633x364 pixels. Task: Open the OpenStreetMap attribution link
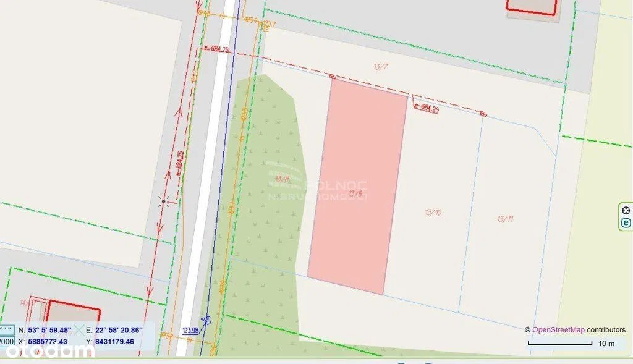pos(558,329)
